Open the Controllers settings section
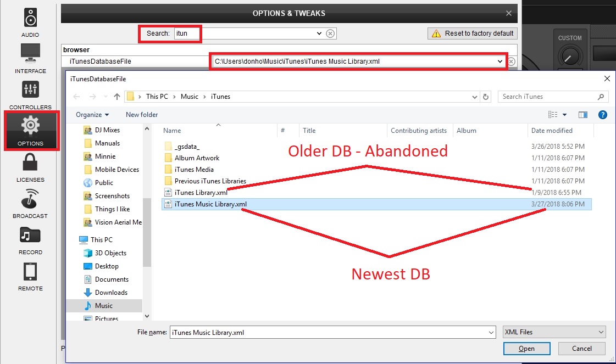 click(x=30, y=94)
